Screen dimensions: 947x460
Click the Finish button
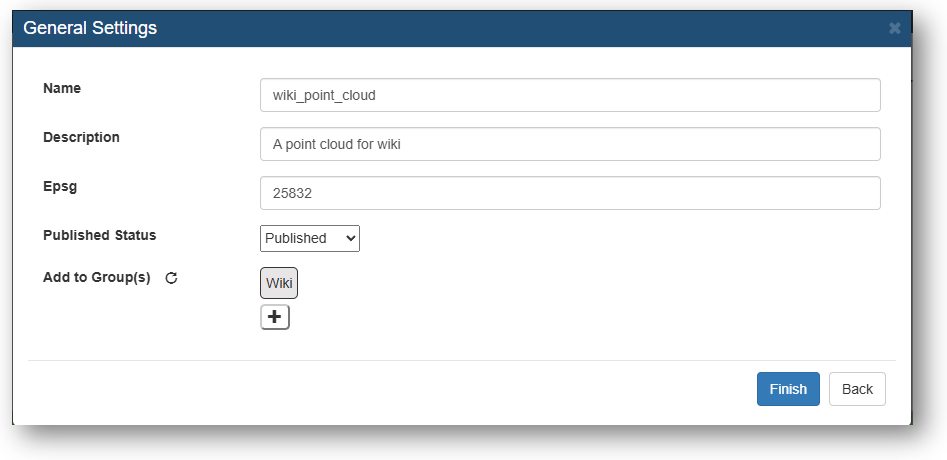[x=788, y=389]
